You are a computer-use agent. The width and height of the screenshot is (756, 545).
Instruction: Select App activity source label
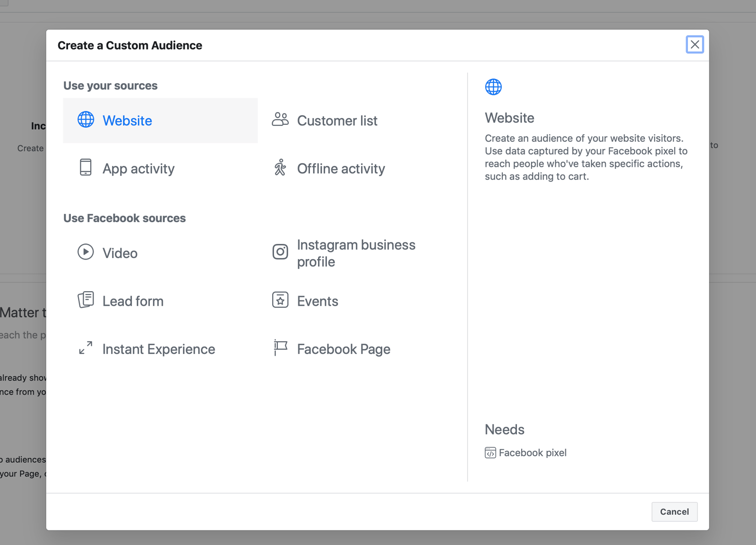point(138,169)
